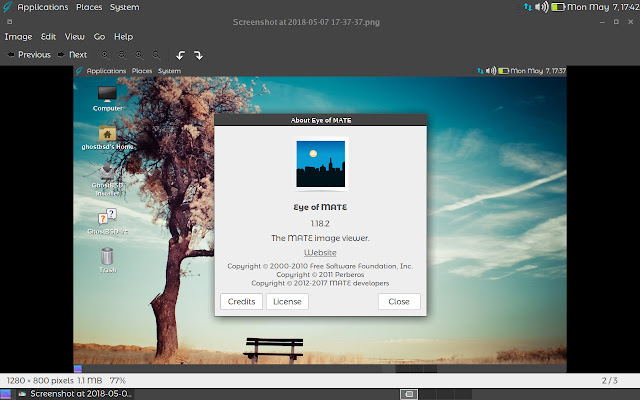Open the window menu button left of title
This screenshot has height=400, width=640.
point(9,22)
